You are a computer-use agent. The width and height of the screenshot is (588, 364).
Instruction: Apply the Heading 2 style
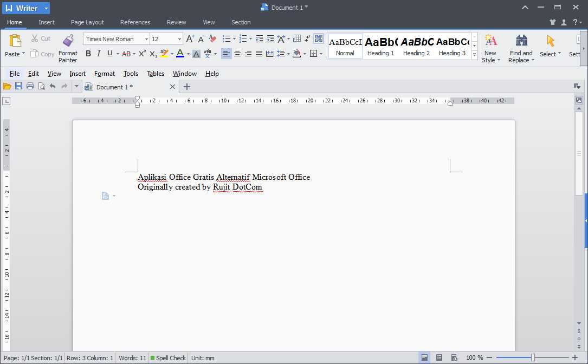pos(417,46)
